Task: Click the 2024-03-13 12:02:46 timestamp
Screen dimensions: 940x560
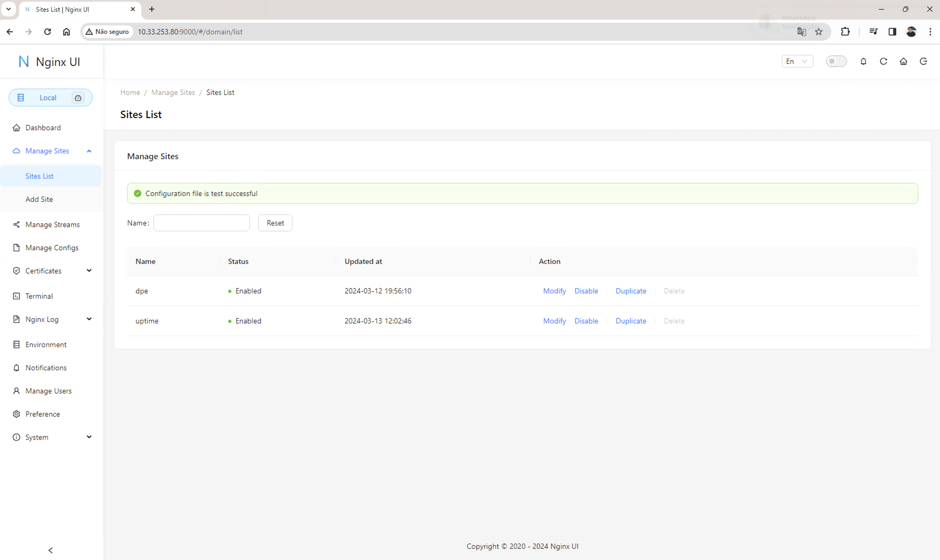Action: coord(378,321)
